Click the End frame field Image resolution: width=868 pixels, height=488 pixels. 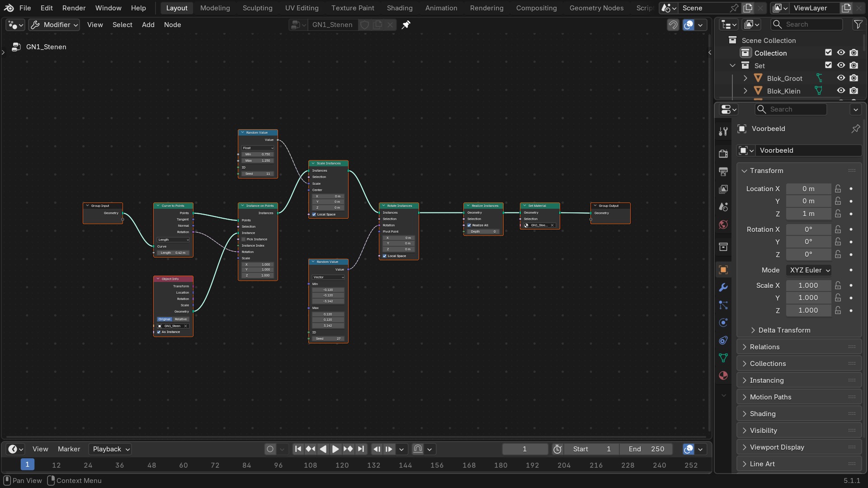(x=646, y=449)
